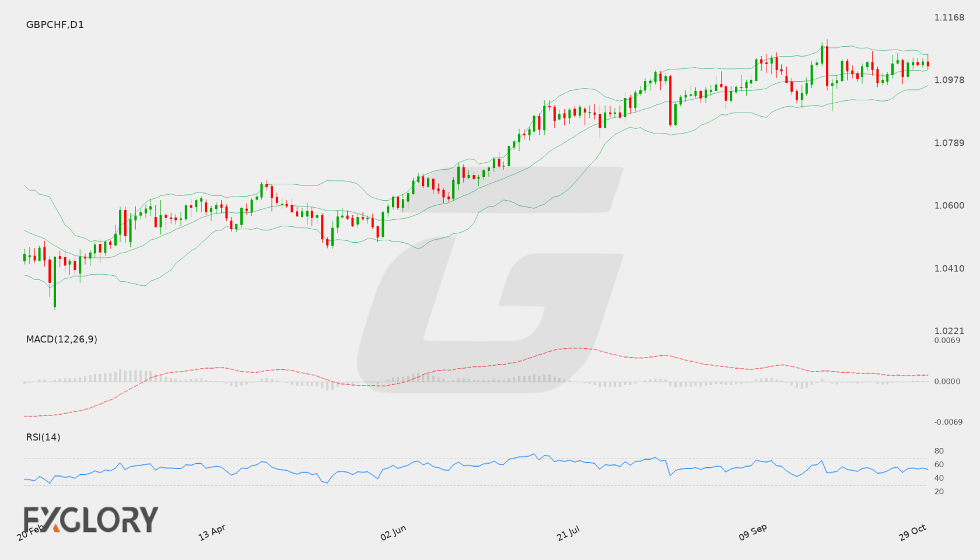This screenshot has width=980, height=560.
Task: Click the RSI 60 level label
Action: pos(939,464)
